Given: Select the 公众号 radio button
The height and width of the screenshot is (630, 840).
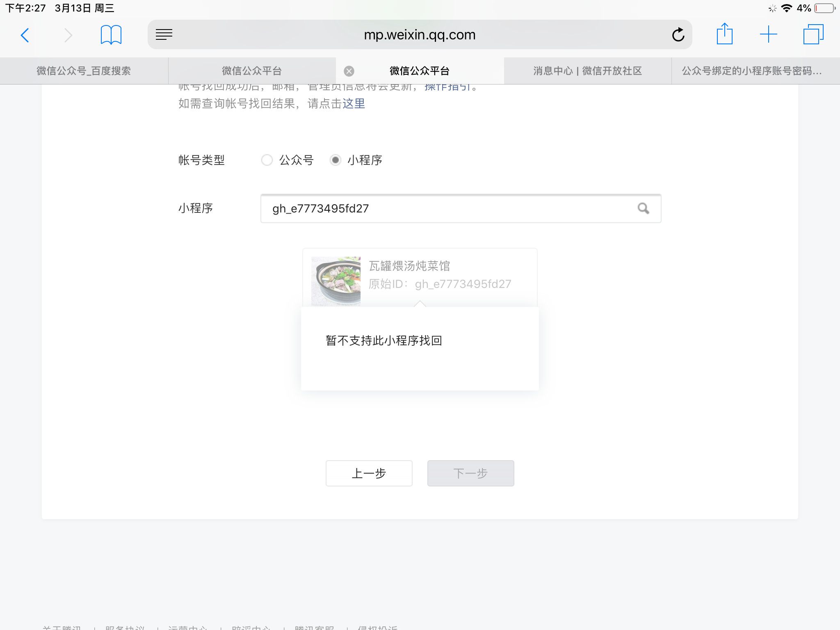Looking at the screenshot, I should [x=267, y=160].
